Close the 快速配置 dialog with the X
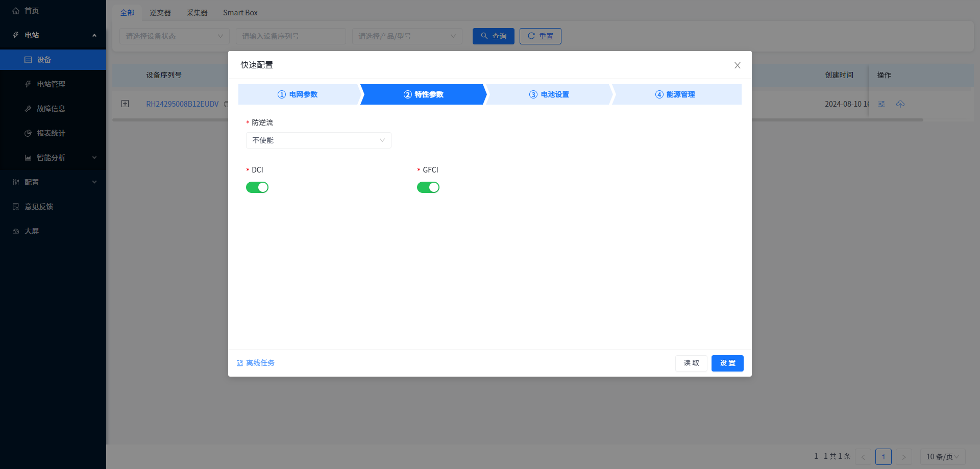Viewport: 980px width, 469px height. click(x=737, y=65)
